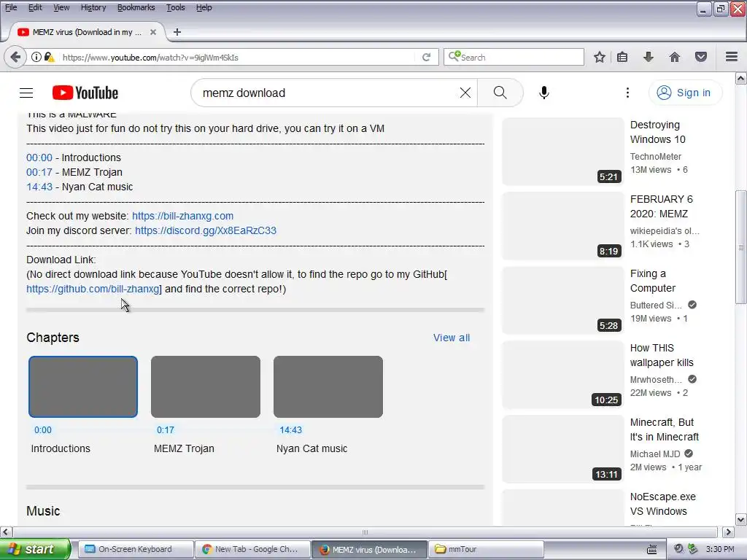Screen dimensions: 747x560
Task: Search with your voice microphone icon
Action: point(544,93)
